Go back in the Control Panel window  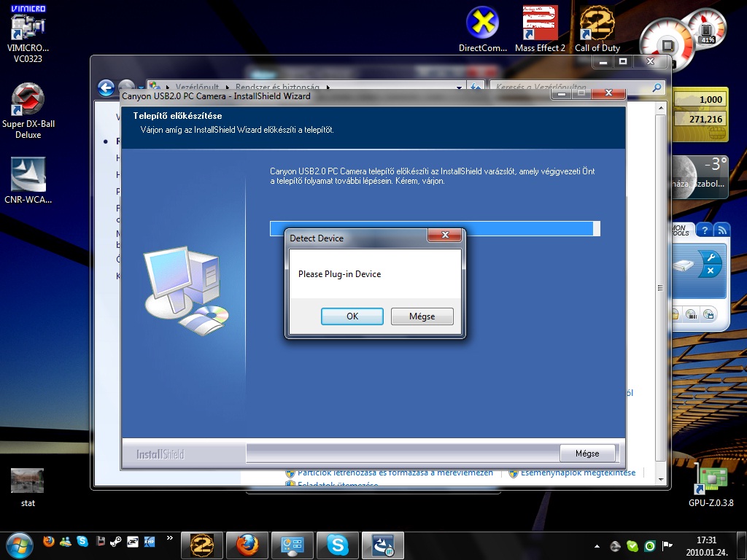(x=106, y=87)
